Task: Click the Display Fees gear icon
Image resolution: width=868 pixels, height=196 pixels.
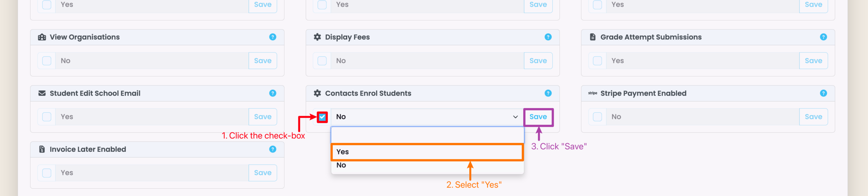Action: click(317, 37)
